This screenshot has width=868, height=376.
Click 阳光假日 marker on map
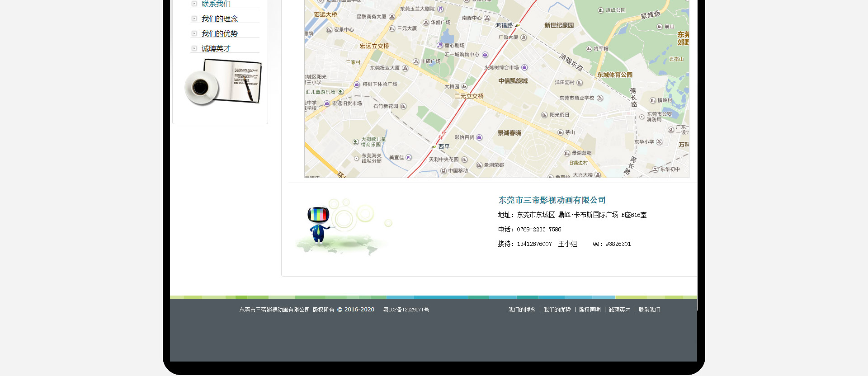point(544,115)
